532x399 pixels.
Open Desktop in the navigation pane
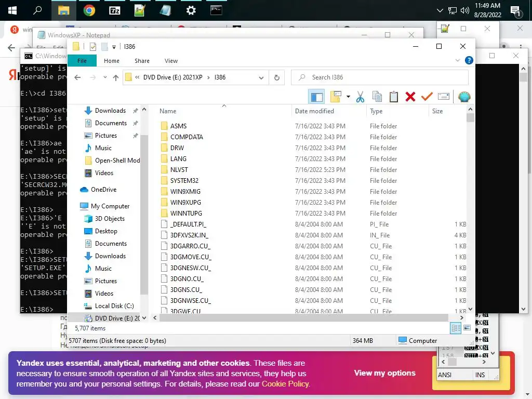point(106,231)
